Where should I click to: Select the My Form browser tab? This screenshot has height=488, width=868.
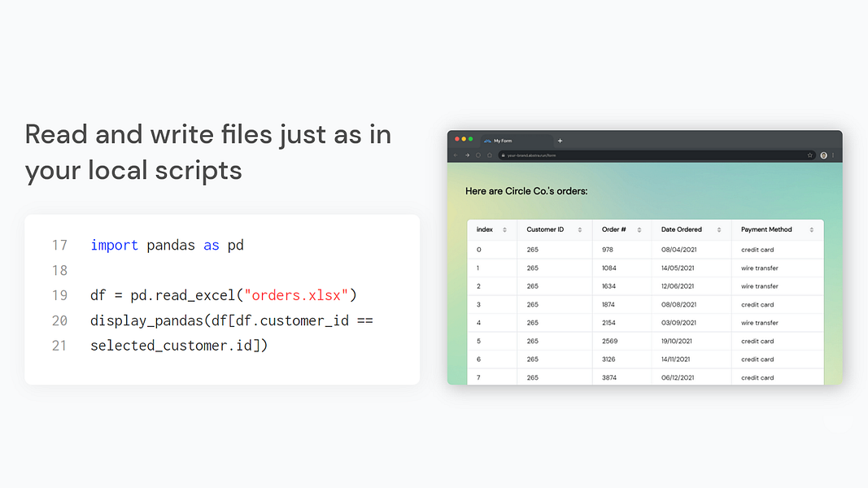[516, 141]
